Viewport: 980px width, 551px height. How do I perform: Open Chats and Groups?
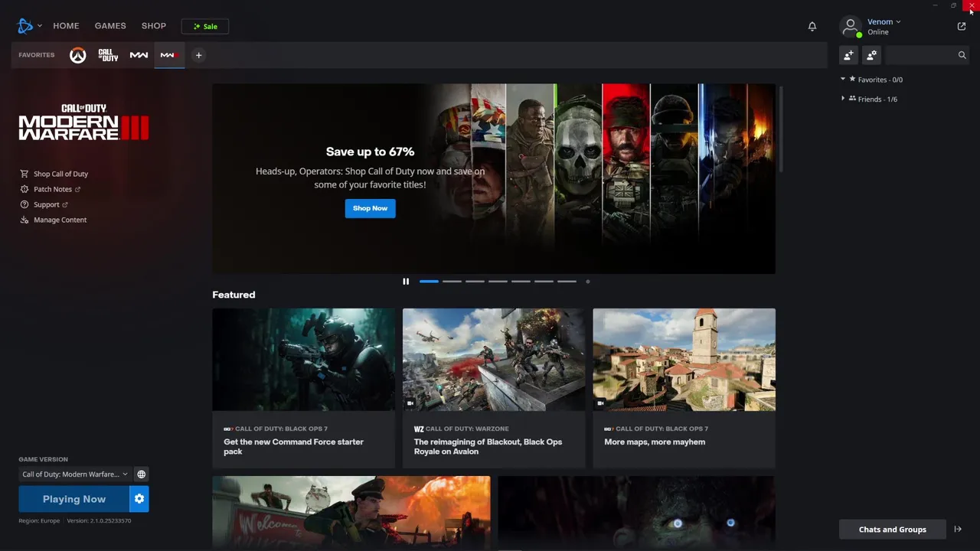892,530
